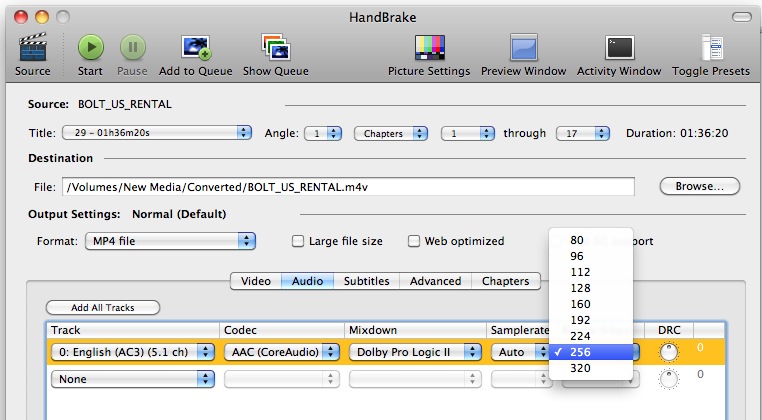Click the Track column header
Viewport: 762px width, 420px height.
tap(133, 330)
